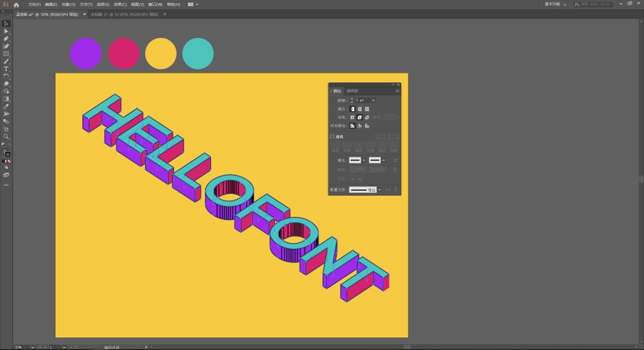Activate the Type tool
The height and width of the screenshot is (350, 644).
(6, 69)
